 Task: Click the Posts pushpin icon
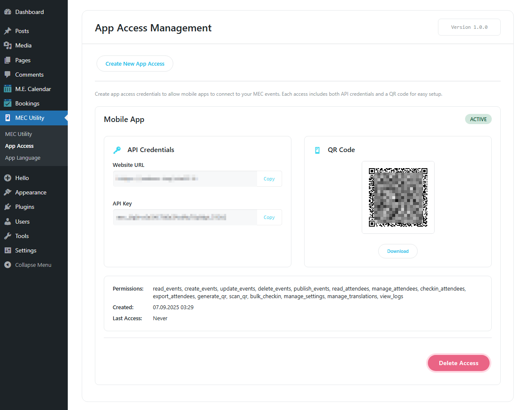[8, 31]
